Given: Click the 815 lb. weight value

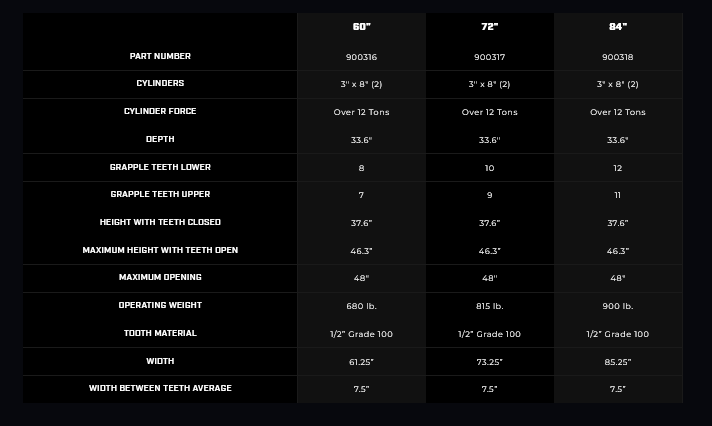Looking at the screenshot, I should click(489, 306).
